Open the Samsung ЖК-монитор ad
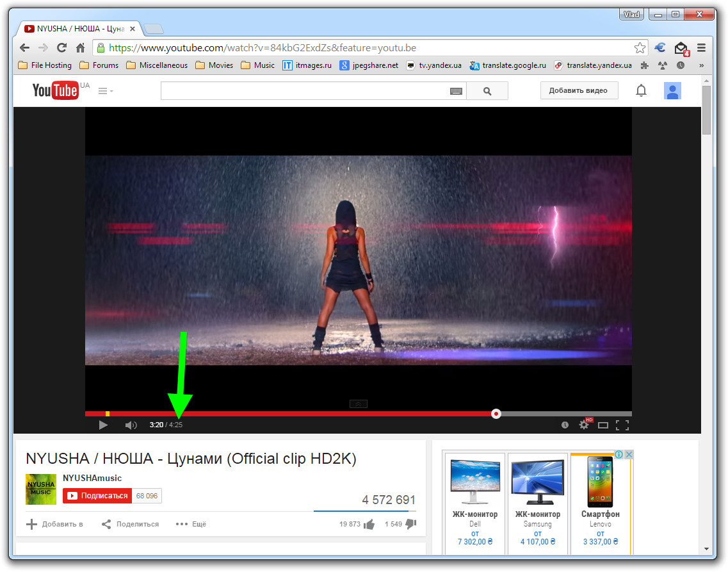This screenshot has width=728, height=572. pos(538,503)
